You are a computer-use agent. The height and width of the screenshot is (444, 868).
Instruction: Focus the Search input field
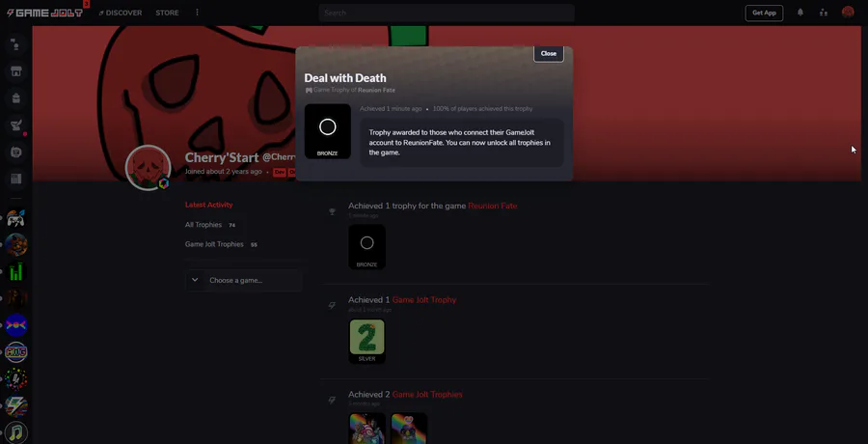[447, 13]
